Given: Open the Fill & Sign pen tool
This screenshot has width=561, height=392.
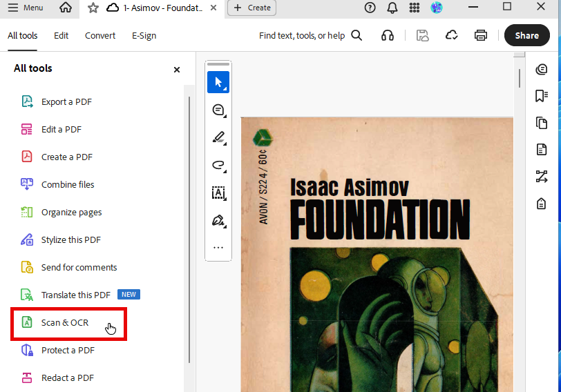Looking at the screenshot, I should (x=218, y=221).
